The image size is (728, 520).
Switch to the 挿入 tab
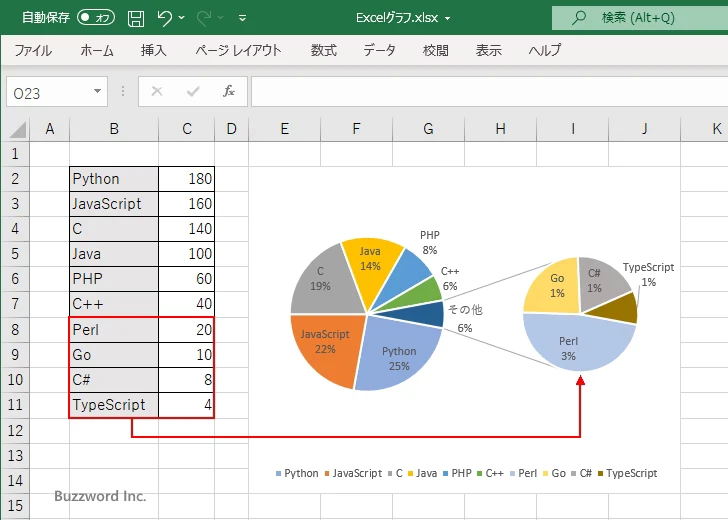154,50
